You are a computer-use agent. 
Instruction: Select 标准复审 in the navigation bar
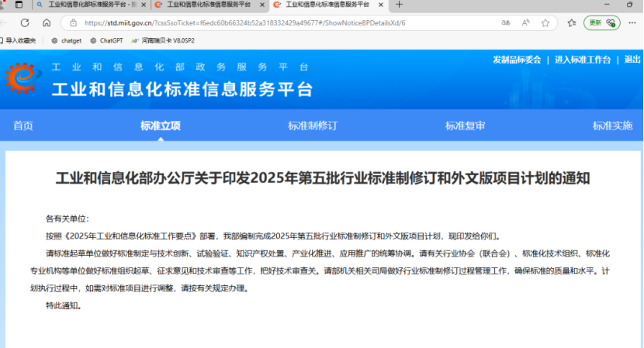tap(465, 126)
